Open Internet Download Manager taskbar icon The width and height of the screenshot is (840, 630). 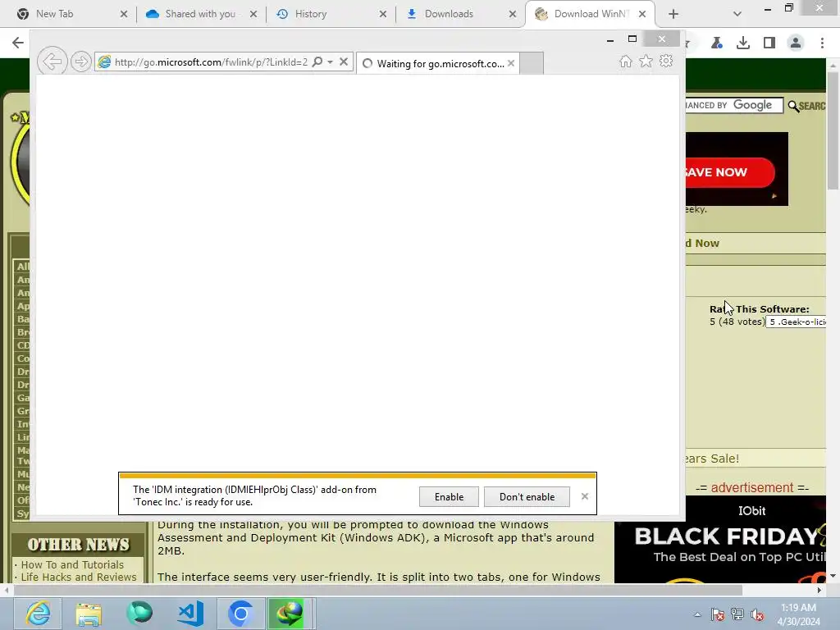[290, 614]
